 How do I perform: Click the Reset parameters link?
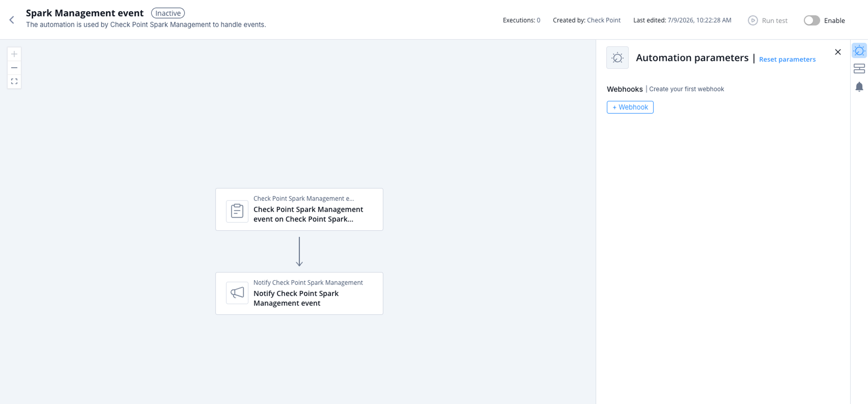[787, 59]
